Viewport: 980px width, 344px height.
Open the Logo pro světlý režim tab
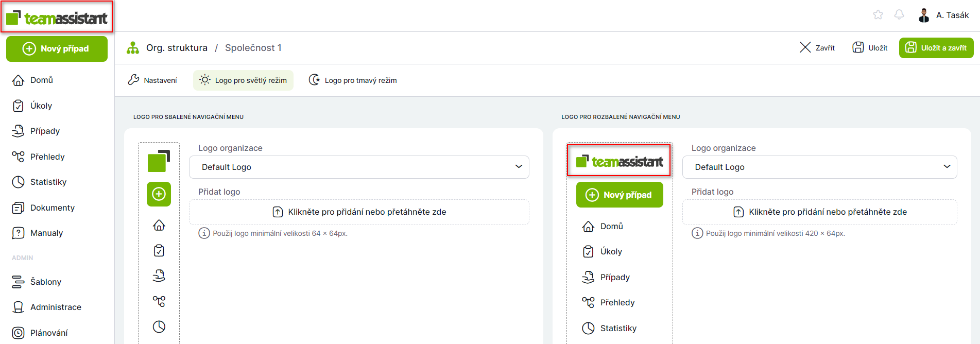pos(243,80)
